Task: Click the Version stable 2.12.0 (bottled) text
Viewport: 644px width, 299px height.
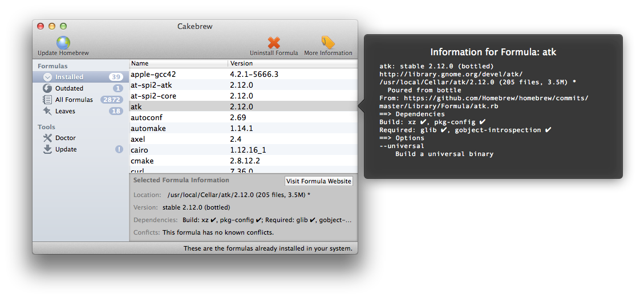Action: 196,207
